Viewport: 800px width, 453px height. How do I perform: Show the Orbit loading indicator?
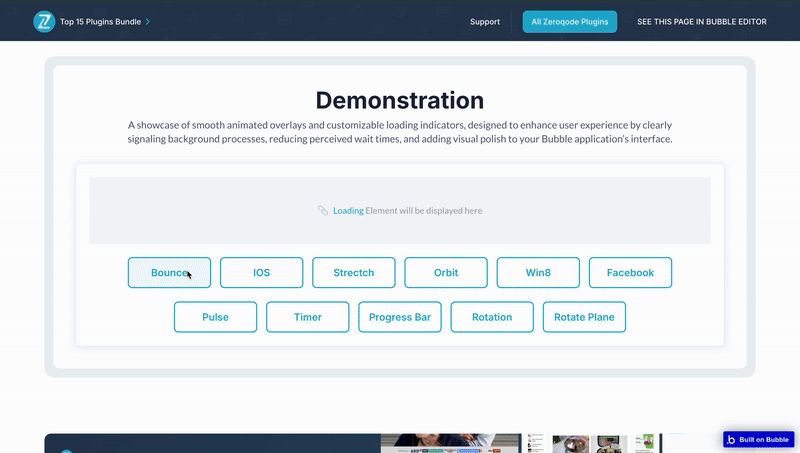(446, 272)
